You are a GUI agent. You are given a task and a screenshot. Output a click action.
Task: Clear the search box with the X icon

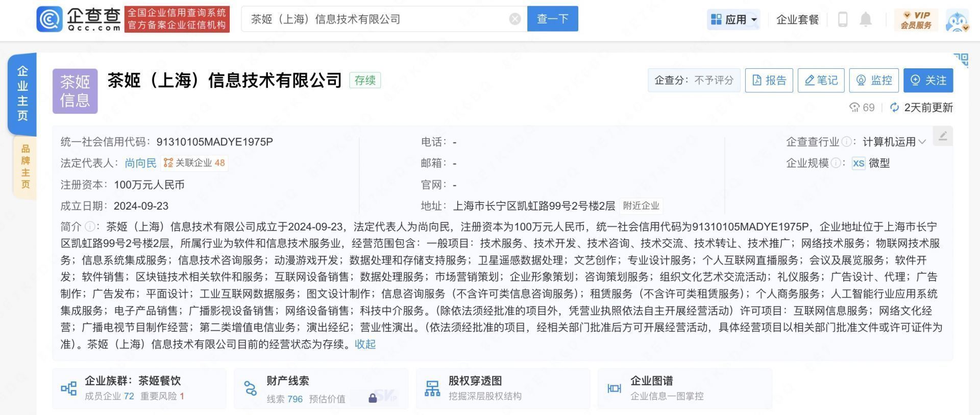pos(514,19)
